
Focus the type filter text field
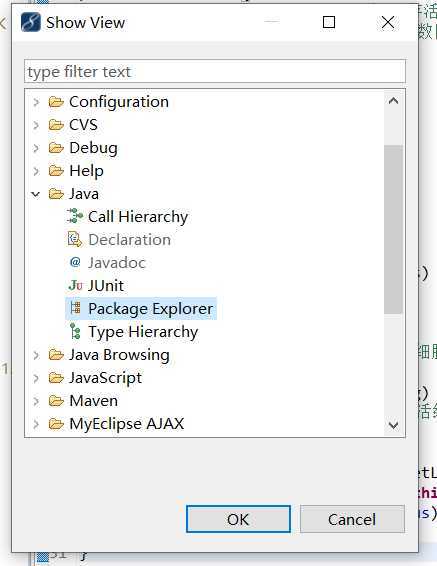point(215,71)
